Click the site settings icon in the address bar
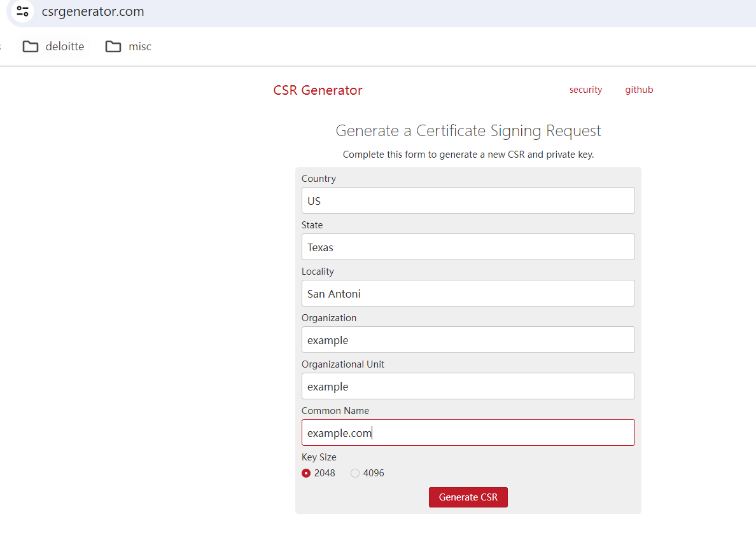756x559 pixels. [x=22, y=11]
